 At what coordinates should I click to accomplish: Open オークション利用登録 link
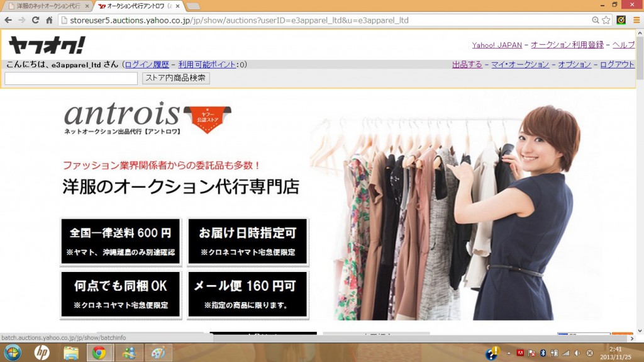click(567, 45)
